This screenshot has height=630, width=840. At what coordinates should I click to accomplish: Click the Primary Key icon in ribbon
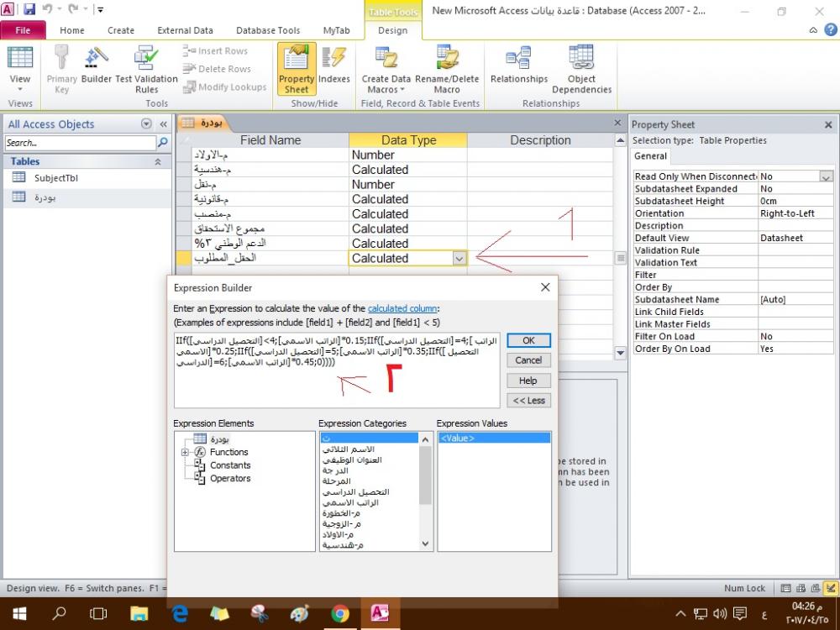(61, 68)
